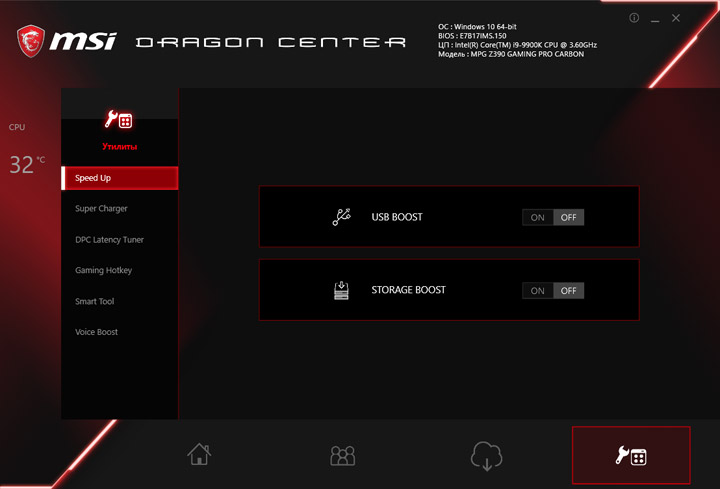This screenshot has width=720, height=489.
Task: Open Voice Boost section
Action: tap(96, 332)
